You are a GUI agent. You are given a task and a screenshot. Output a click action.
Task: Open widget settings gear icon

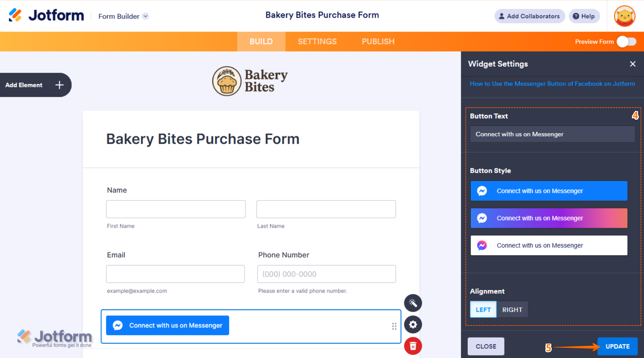point(413,324)
